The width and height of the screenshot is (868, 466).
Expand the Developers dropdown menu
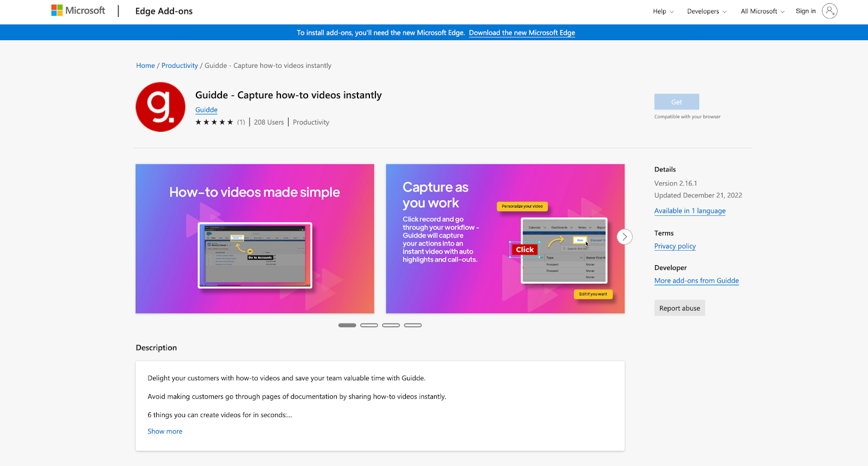706,11
